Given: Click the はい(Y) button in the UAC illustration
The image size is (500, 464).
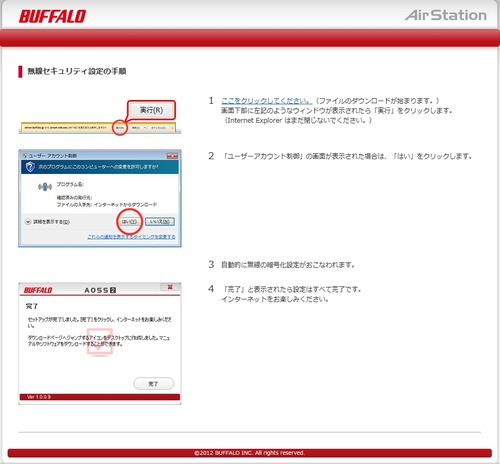Looking at the screenshot, I should [x=129, y=222].
